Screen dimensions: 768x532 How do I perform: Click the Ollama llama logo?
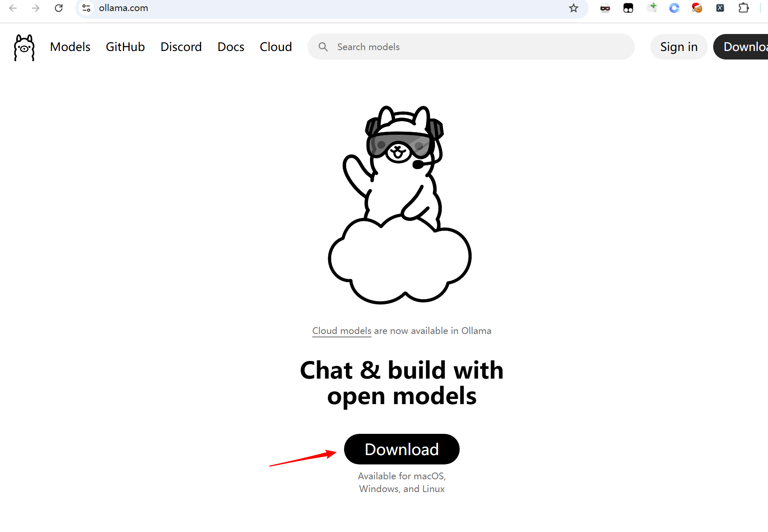[x=24, y=47]
